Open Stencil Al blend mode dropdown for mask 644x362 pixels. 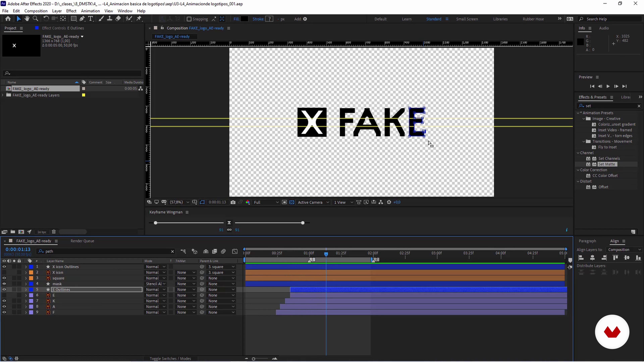tap(155, 284)
